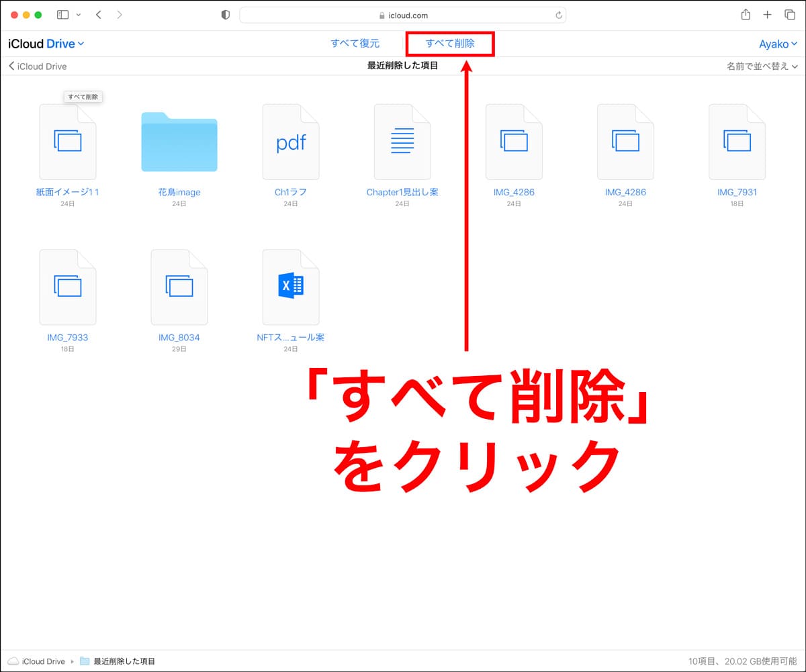Click the IMG_8034 file name
This screenshot has height=672, width=806.
pos(179,338)
